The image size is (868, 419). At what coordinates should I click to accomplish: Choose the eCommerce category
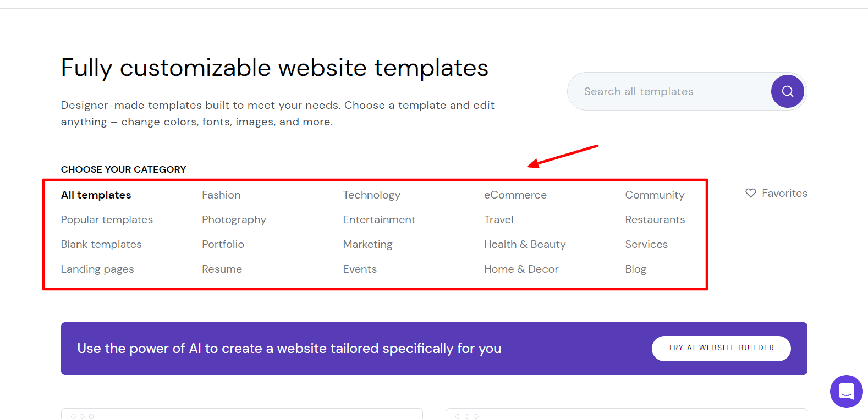(x=515, y=195)
